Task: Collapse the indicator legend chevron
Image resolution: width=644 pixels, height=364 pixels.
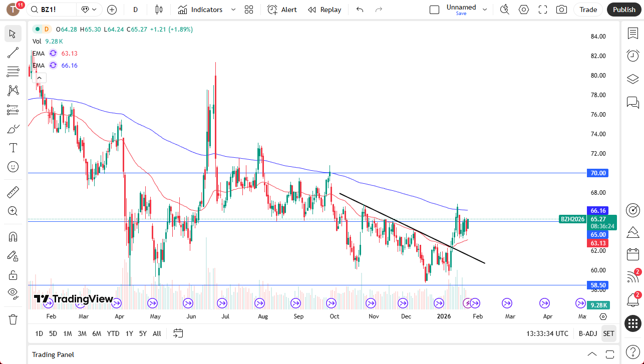Action: pos(40,78)
